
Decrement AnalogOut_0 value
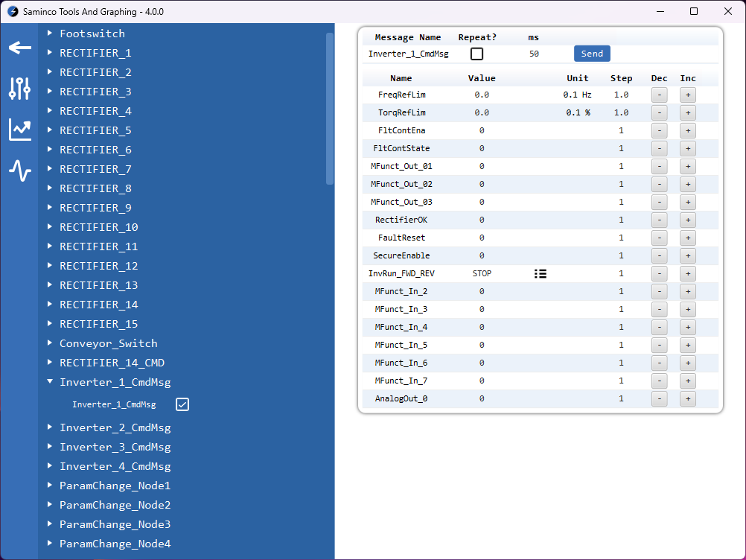pos(659,398)
